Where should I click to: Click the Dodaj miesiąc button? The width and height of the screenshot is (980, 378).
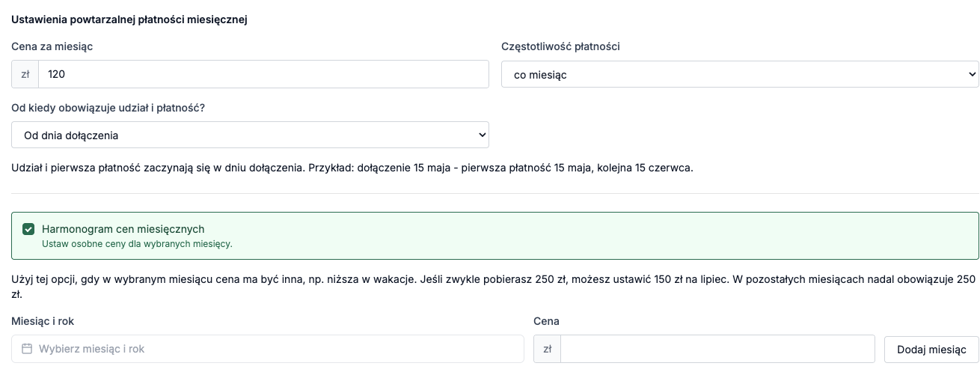point(931,350)
